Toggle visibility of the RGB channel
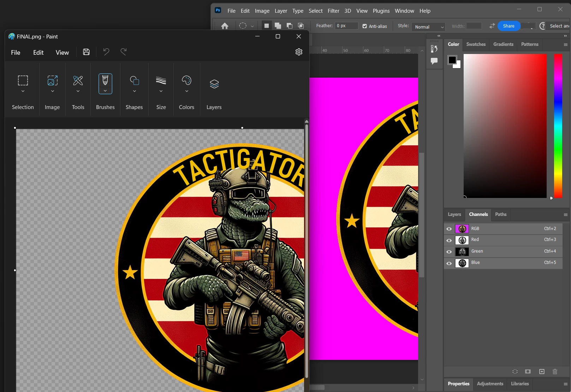Image resolution: width=571 pixels, height=392 pixels. pos(449,229)
